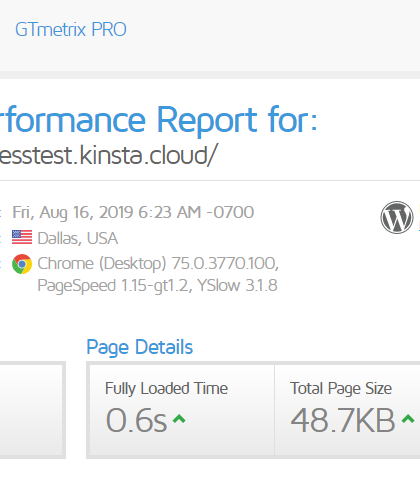Open the tested kinsta.cloud URL

pos(108,155)
